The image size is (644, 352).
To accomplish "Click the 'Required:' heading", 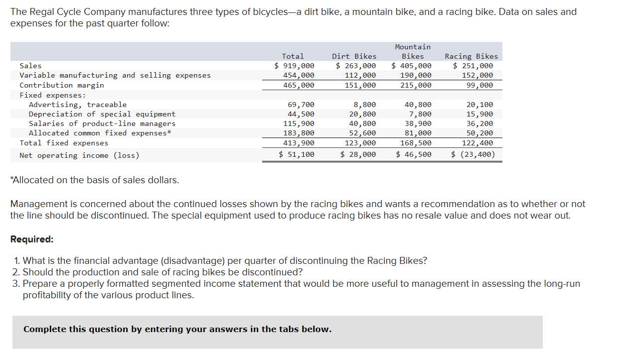I will click(x=32, y=239).
